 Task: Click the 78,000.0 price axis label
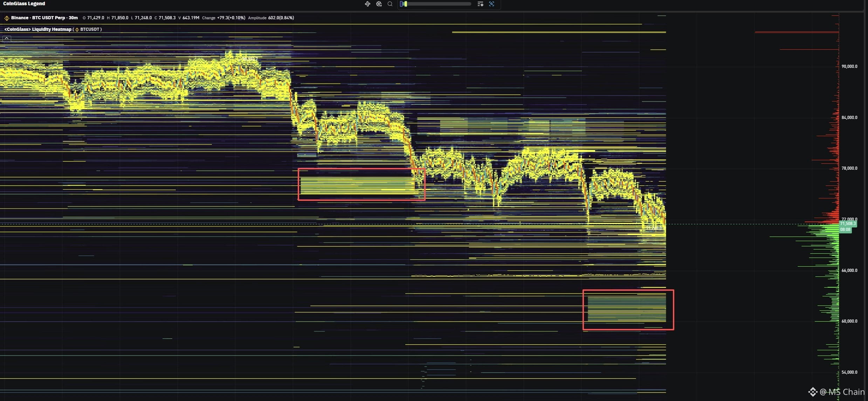tap(849, 168)
